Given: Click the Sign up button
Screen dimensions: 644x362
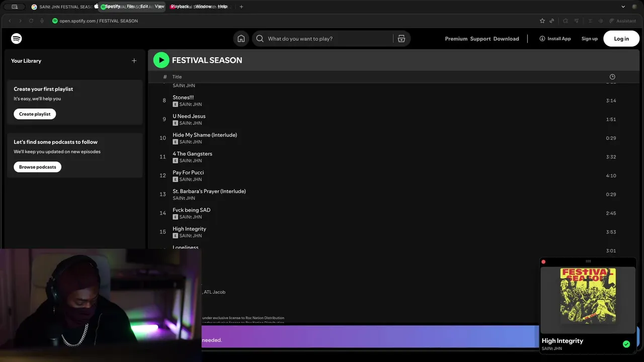Looking at the screenshot, I should click(x=590, y=39).
